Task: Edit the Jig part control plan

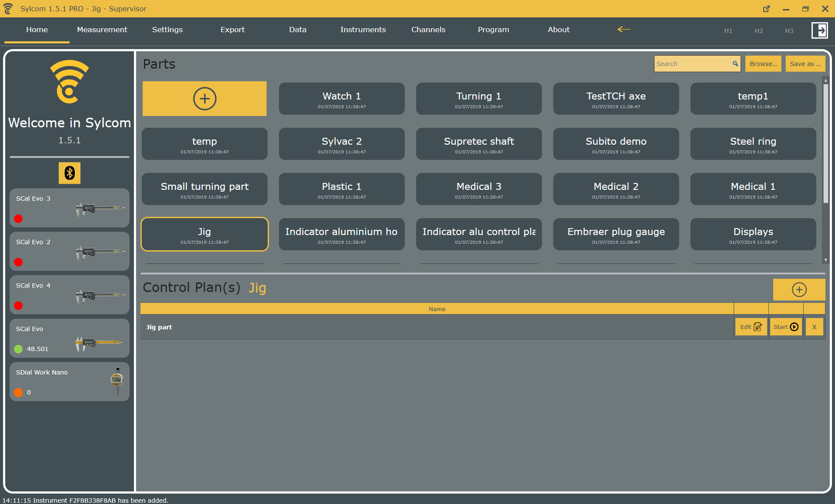Action: click(x=751, y=327)
